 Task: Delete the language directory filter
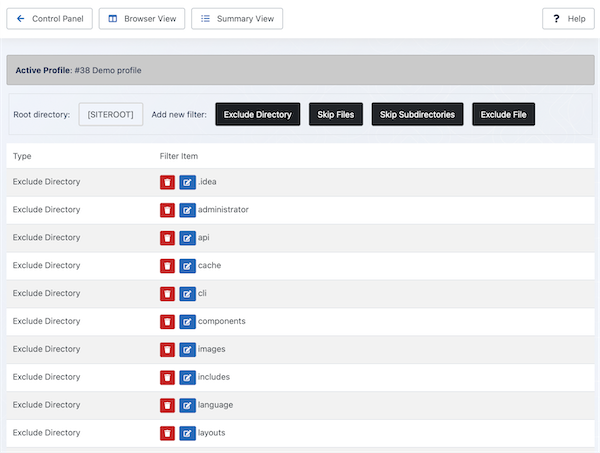[x=167, y=406]
